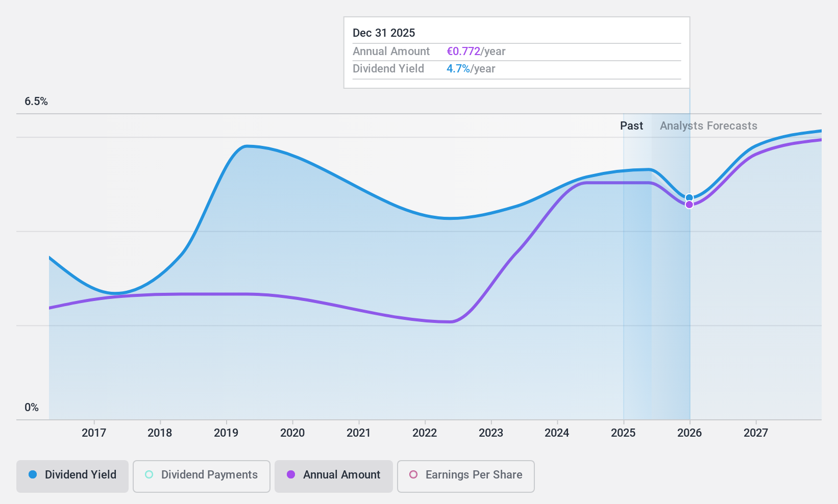This screenshot has width=838, height=504.
Task: Click the blue dot in Dividend Yield legend
Action: point(33,474)
